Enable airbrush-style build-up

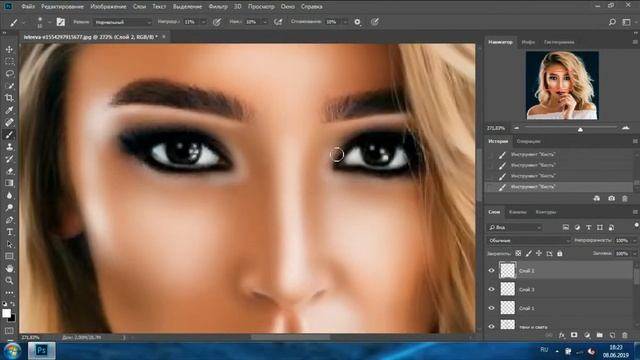pyautogui.click(x=278, y=22)
